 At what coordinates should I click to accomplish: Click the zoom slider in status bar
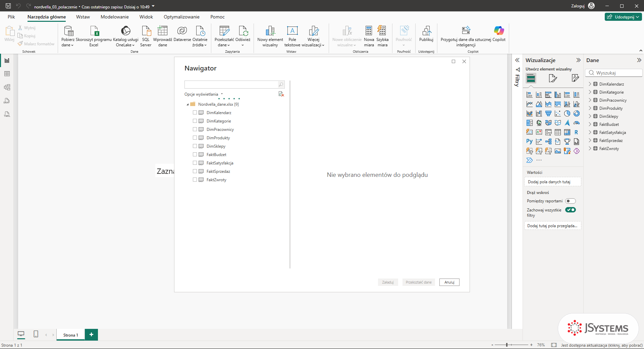pyautogui.click(x=512, y=345)
